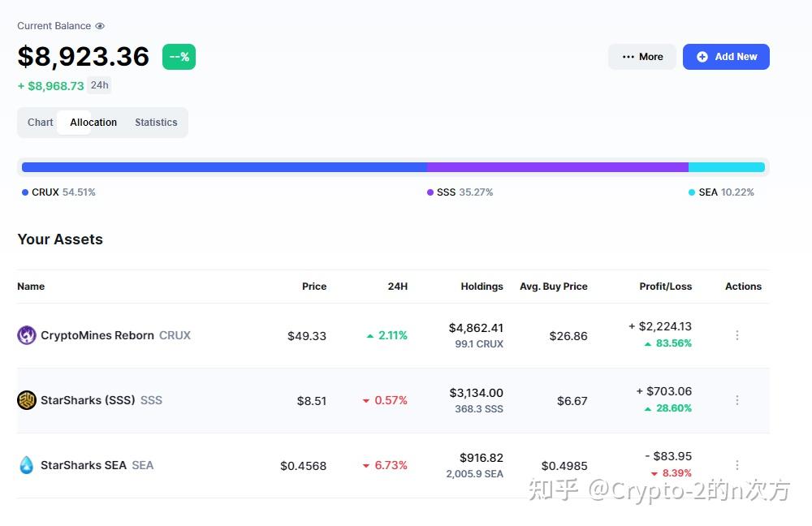Switch to the Statistics tab

(x=156, y=123)
